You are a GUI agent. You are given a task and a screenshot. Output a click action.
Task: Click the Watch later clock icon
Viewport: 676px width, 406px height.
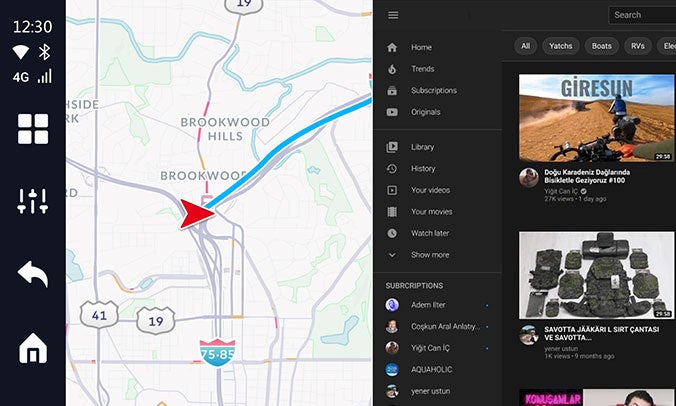pos(392,233)
